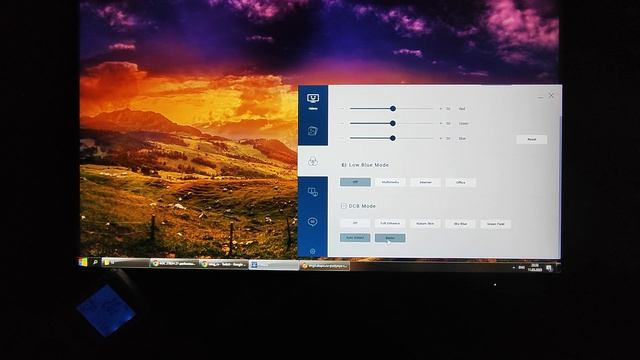Set Low Blue Mode to Multimedia
The height and width of the screenshot is (360, 640).
[390, 182]
